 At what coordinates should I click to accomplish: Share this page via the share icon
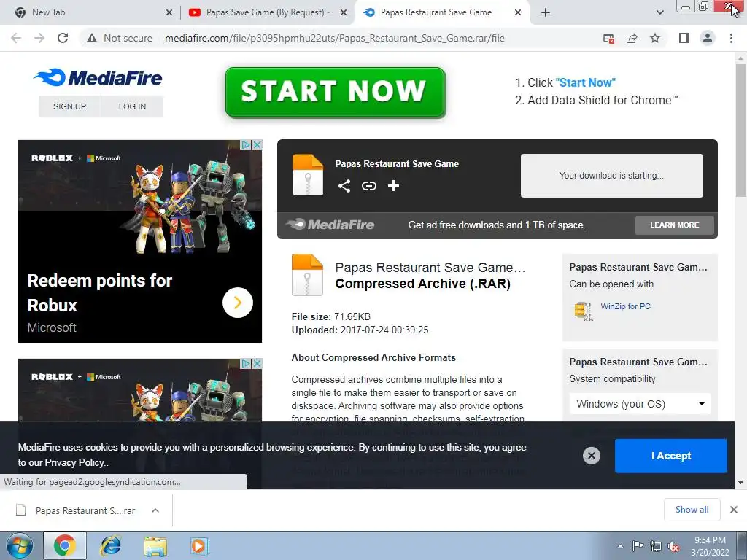[x=632, y=38]
